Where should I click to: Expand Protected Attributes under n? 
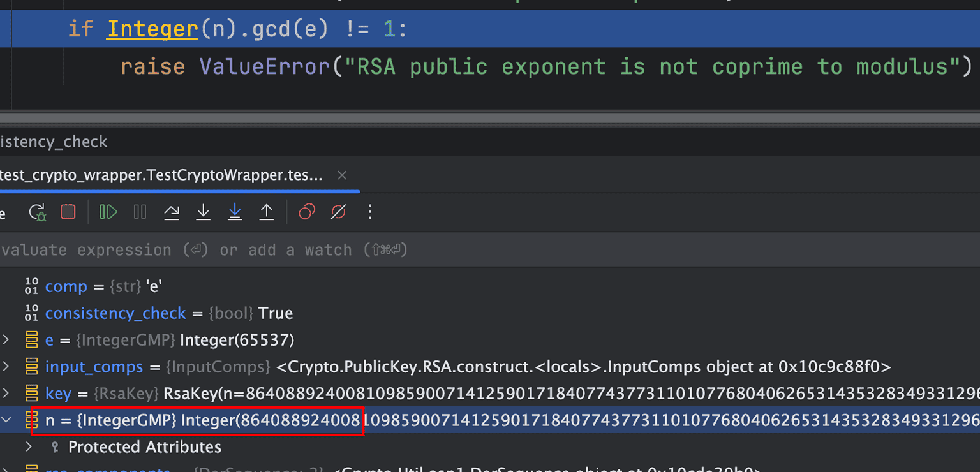pos(29,446)
